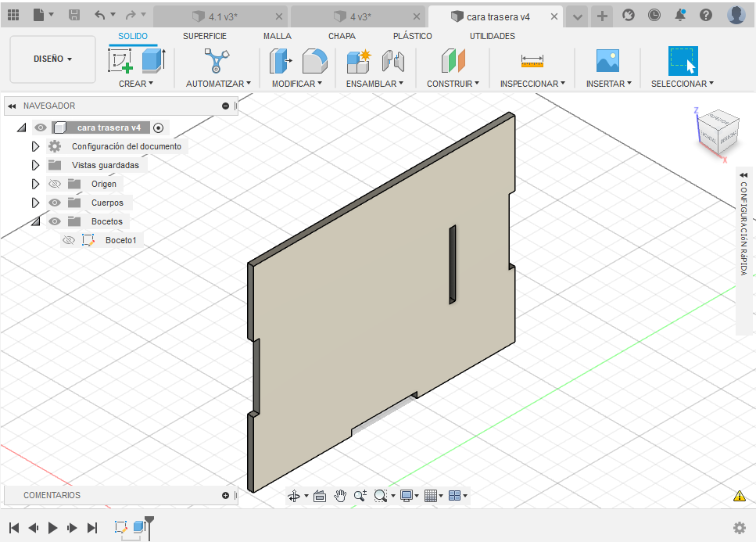Switch to the SUPERFICIE tab

coord(204,36)
